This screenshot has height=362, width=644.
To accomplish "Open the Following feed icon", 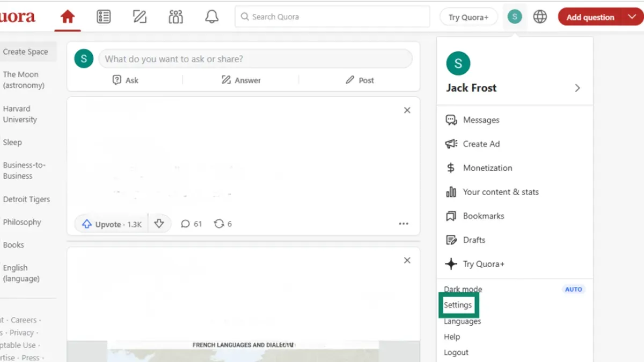I will coord(104,17).
